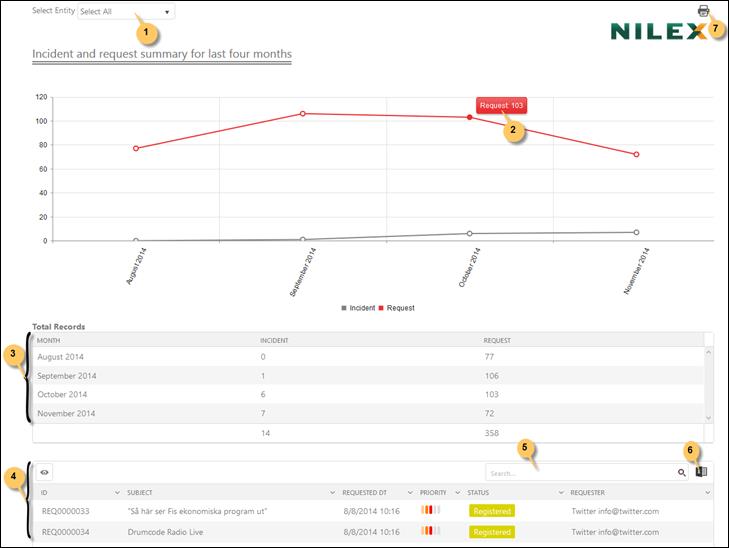Open the Select Entity dropdown
This screenshot has width=729, height=548.
tap(126, 12)
